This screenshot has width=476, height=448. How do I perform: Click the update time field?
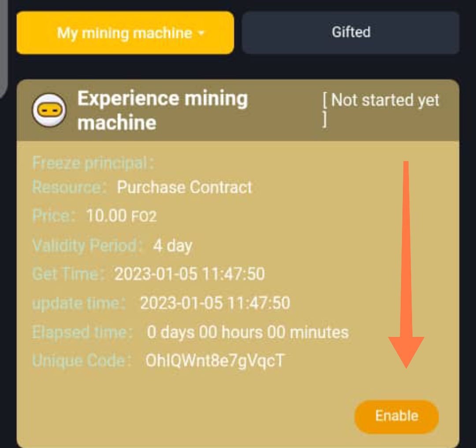(215, 303)
